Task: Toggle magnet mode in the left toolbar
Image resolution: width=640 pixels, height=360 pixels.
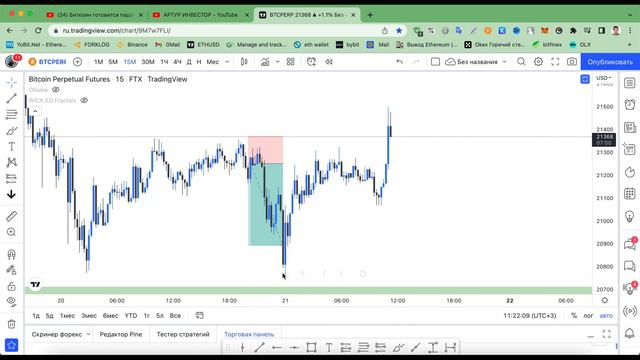Action: 11,254
